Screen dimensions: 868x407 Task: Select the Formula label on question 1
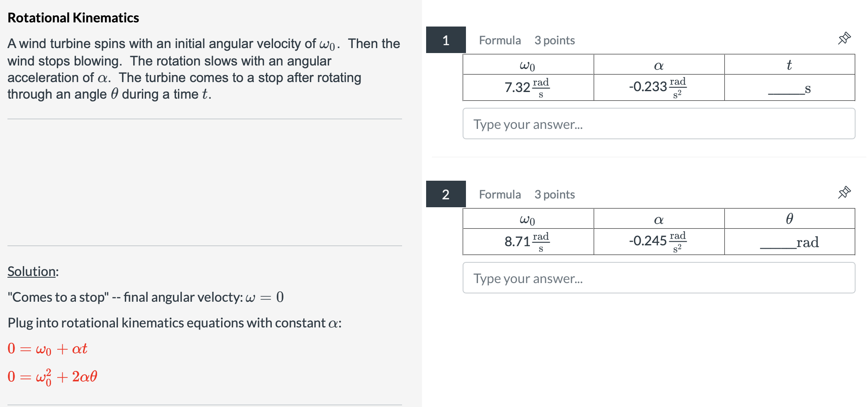pos(500,40)
